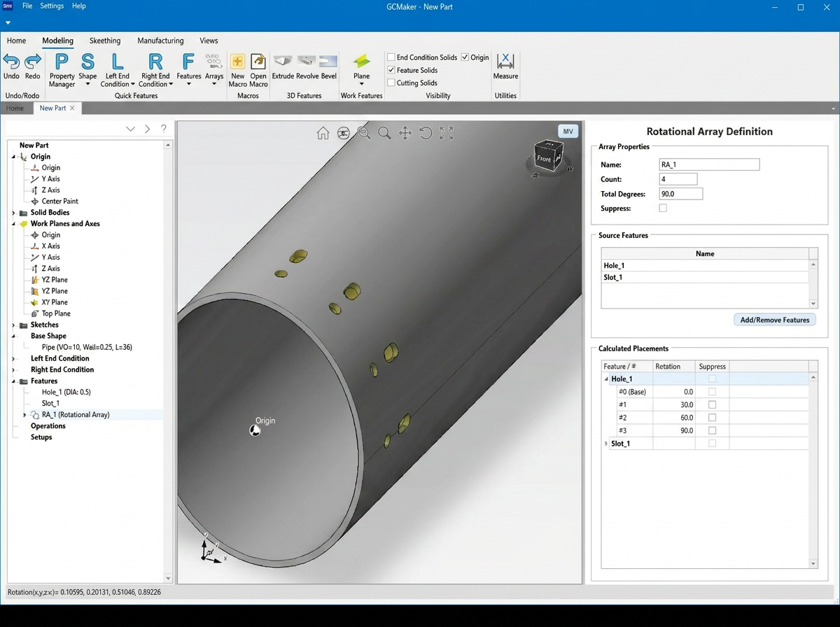This screenshot has width=840, height=627.
Task: Check the array Suppress checkbox
Action: click(663, 208)
